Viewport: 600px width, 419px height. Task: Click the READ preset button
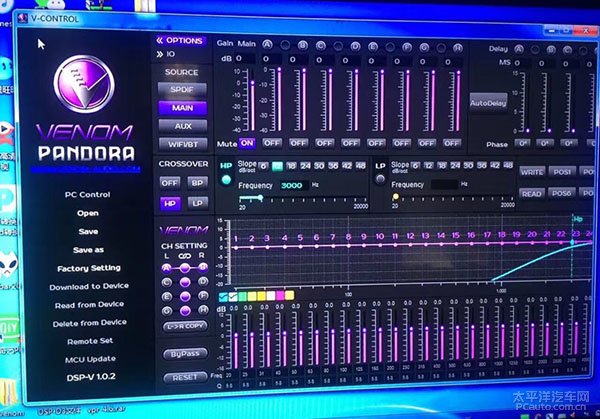tap(532, 194)
